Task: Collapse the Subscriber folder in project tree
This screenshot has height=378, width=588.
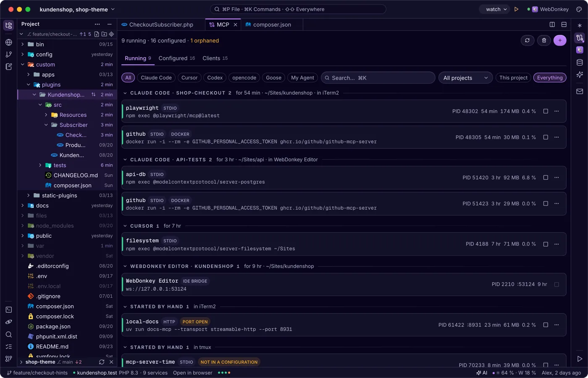Action: coord(46,125)
